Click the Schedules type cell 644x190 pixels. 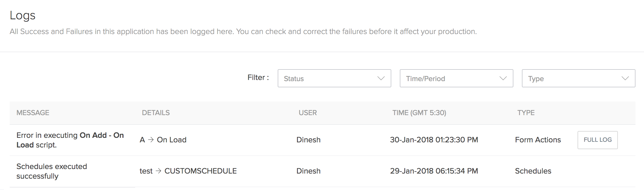tap(533, 171)
